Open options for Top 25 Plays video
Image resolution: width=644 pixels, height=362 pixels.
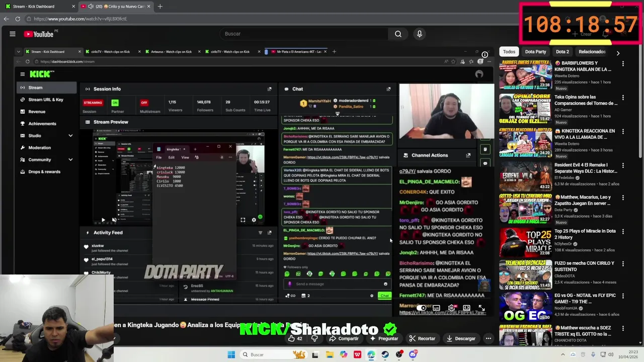click(x=623, y=232)
